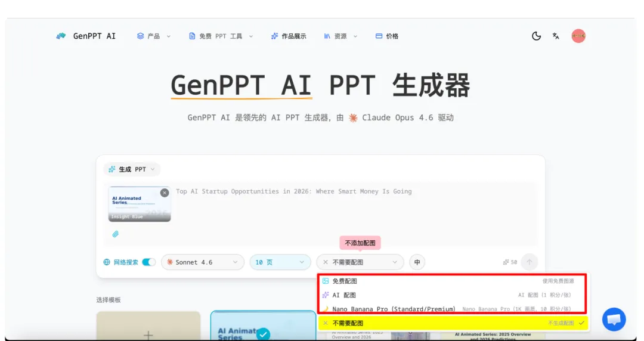This screenshot has width=644, height=341.
Task: Click the 中 language button
Action: tap(417, 262)
